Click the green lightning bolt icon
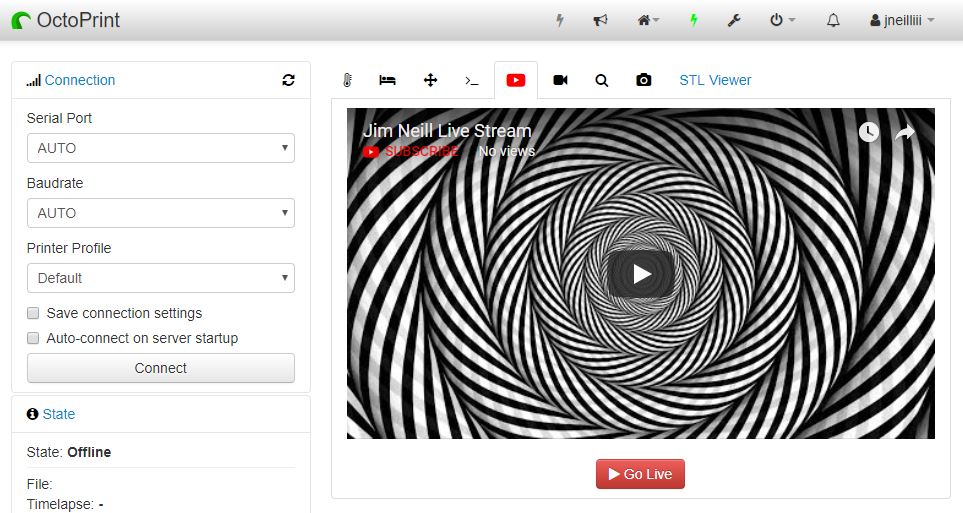 [693, 20]
